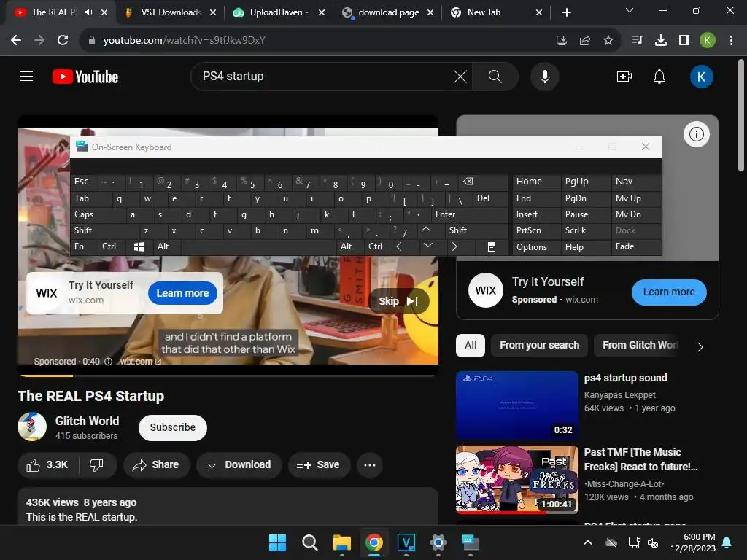747x560 pixels.
Task: Open the K account avatar menu
Action: tap(701, 76)
